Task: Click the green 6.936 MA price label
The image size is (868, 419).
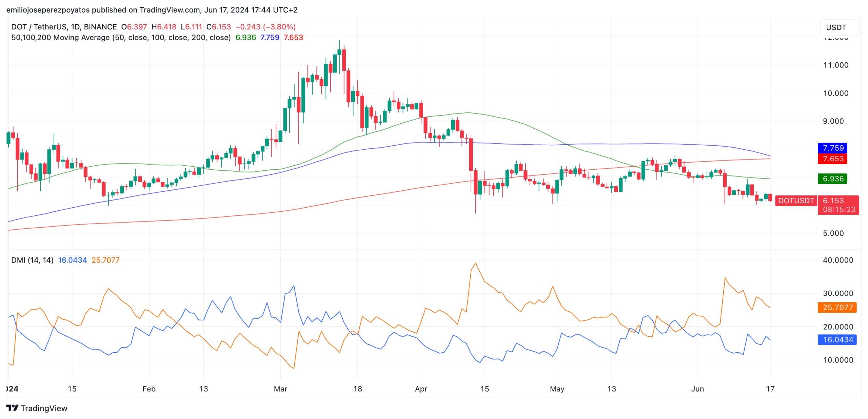Action: coord(832,179)
